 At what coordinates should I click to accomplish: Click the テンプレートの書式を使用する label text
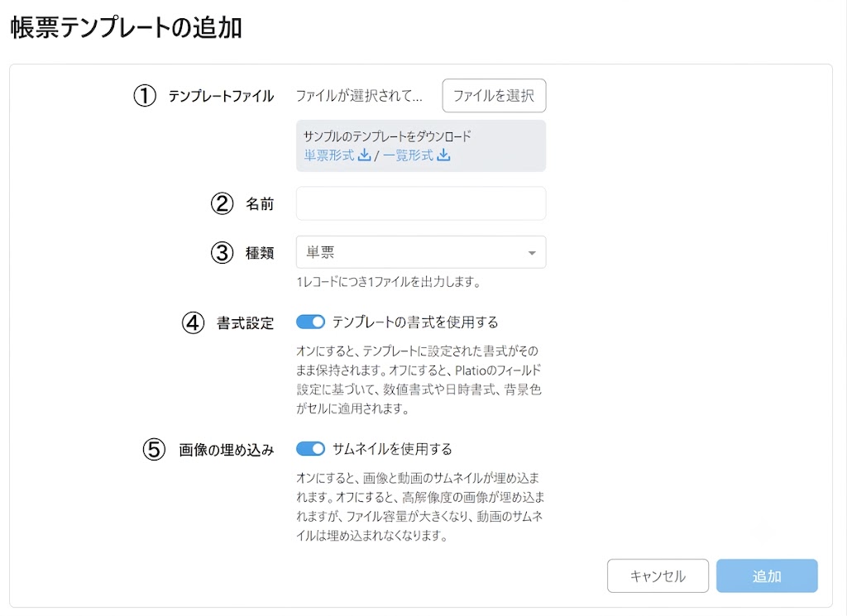[415, 322]
